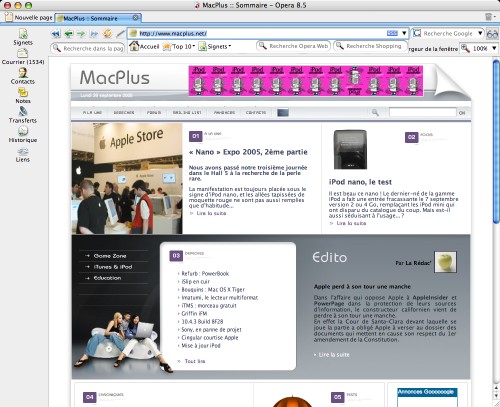Click the wand icon in the toolbar
Screen dimensions: 500x407
[120, 33]
